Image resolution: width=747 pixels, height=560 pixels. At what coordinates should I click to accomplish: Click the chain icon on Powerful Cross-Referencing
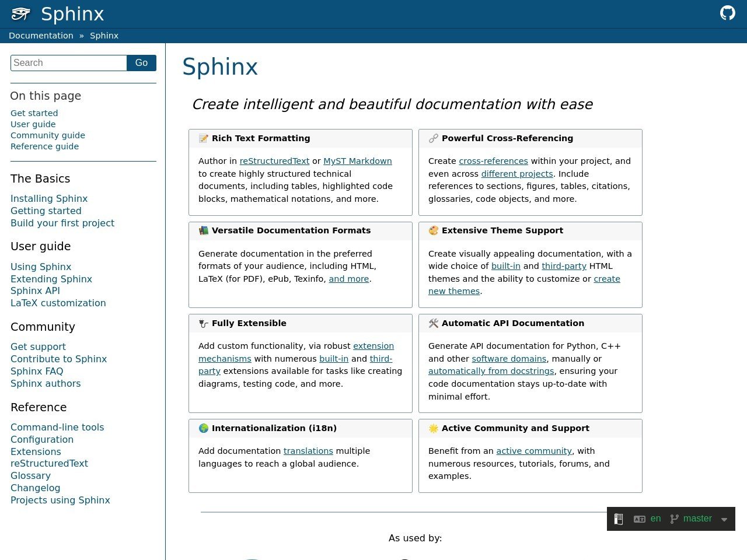(434, 138)
